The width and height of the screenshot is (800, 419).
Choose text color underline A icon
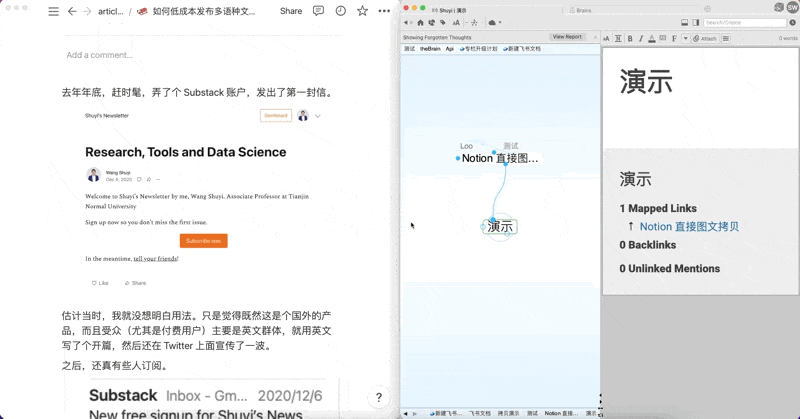pyautogui.click(x=652, y=38)
